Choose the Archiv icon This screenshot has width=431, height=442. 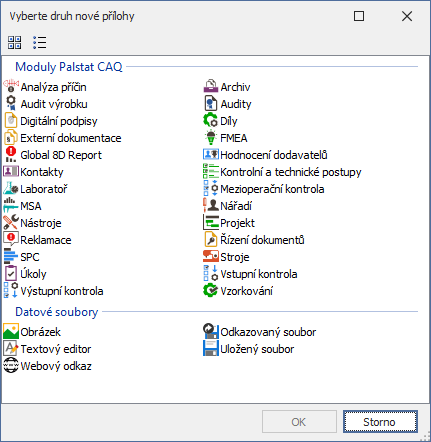pos(211,87)
